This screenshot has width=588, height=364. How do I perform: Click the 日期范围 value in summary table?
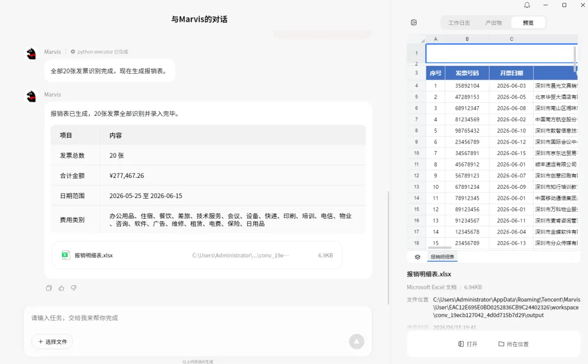145,196
